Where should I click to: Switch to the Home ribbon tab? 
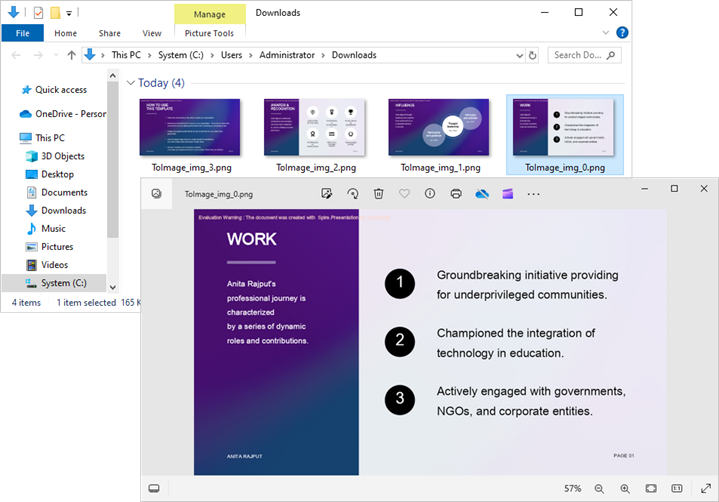pos(66,33)
